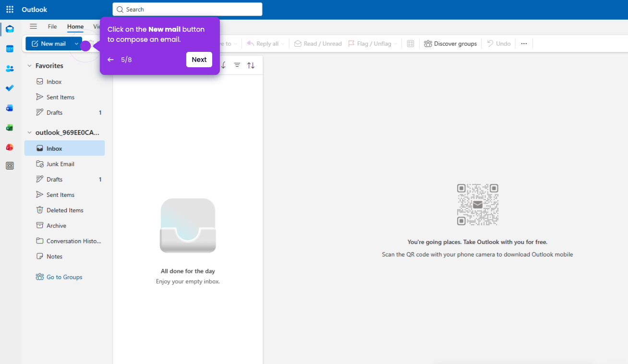Open the New mail dropdown arrow

(76, 44)
